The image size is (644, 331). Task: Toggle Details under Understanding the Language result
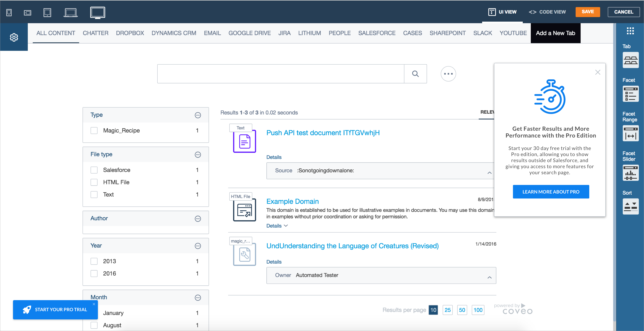pos(274,262)
